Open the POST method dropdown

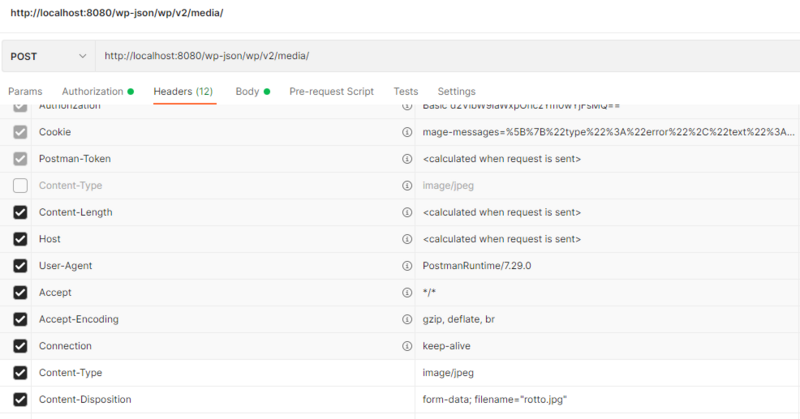[49, 57]
